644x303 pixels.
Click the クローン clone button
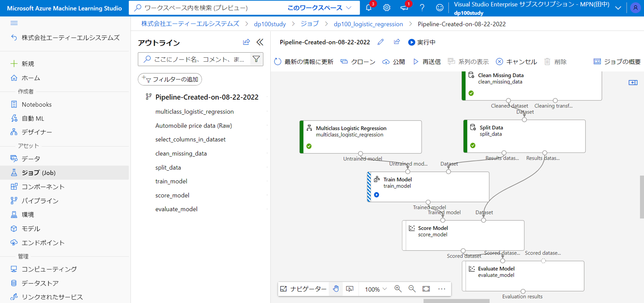click(x=358, y=62)
